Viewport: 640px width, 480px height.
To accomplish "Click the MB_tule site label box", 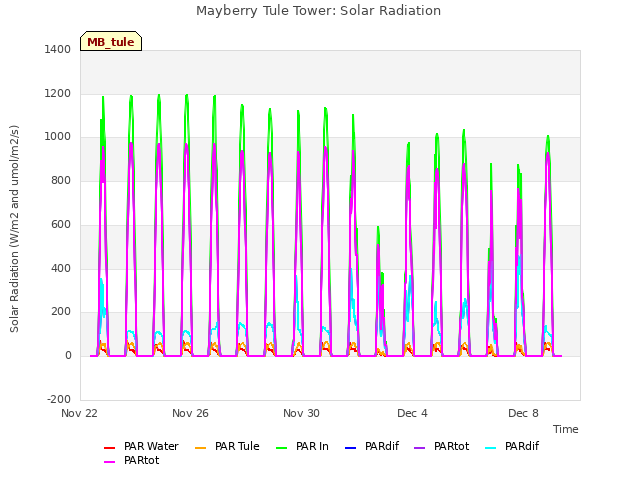I will pyautogui.click(x=111, y=41).
